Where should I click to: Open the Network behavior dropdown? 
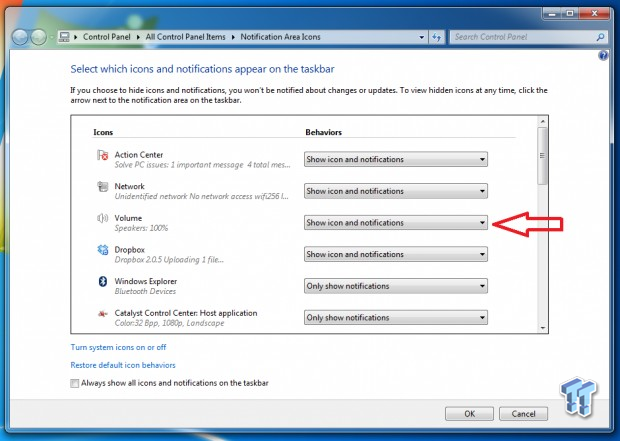pyautogui.click(x=396, y=191)
